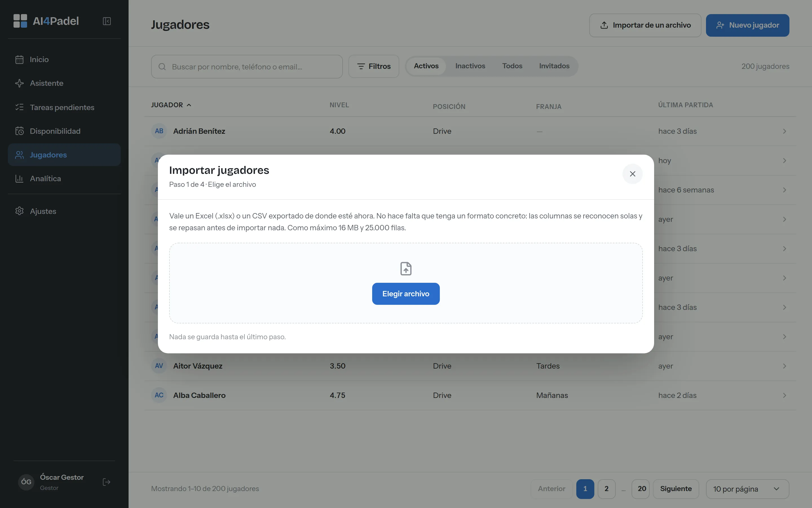Click the ÓG user avatar
Viewport: 812px width, 508px height.
[x=26, y=482]
